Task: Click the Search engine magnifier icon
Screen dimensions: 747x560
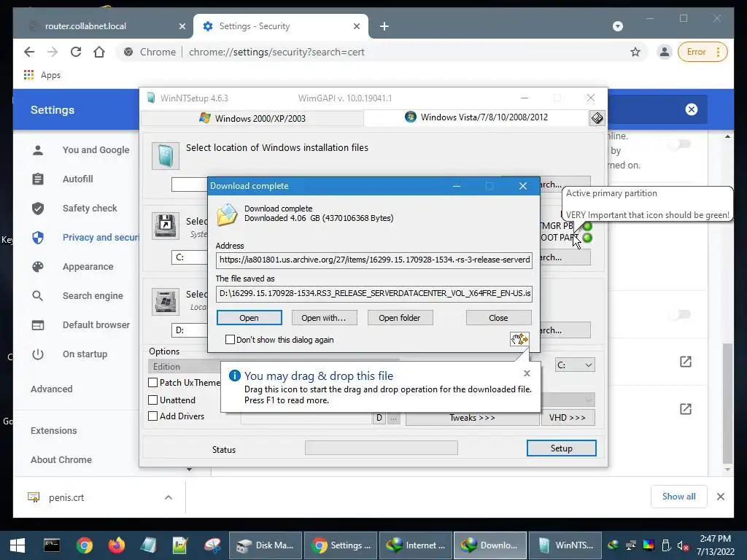Action: click(x=38, y=296)
